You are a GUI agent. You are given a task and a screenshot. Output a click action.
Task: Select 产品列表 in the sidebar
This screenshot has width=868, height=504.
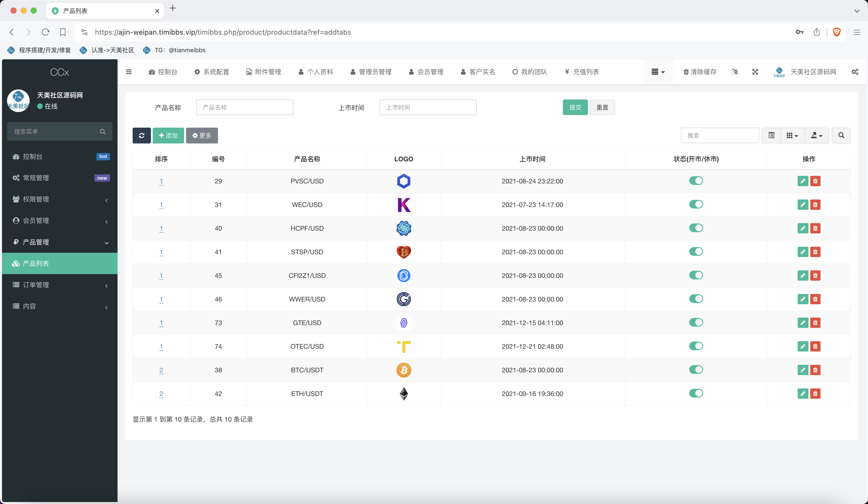[60, 264]
